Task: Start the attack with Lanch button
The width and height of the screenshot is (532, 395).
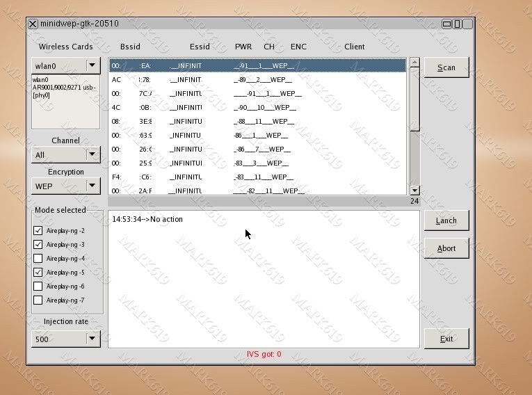Action: click(446, 220)
